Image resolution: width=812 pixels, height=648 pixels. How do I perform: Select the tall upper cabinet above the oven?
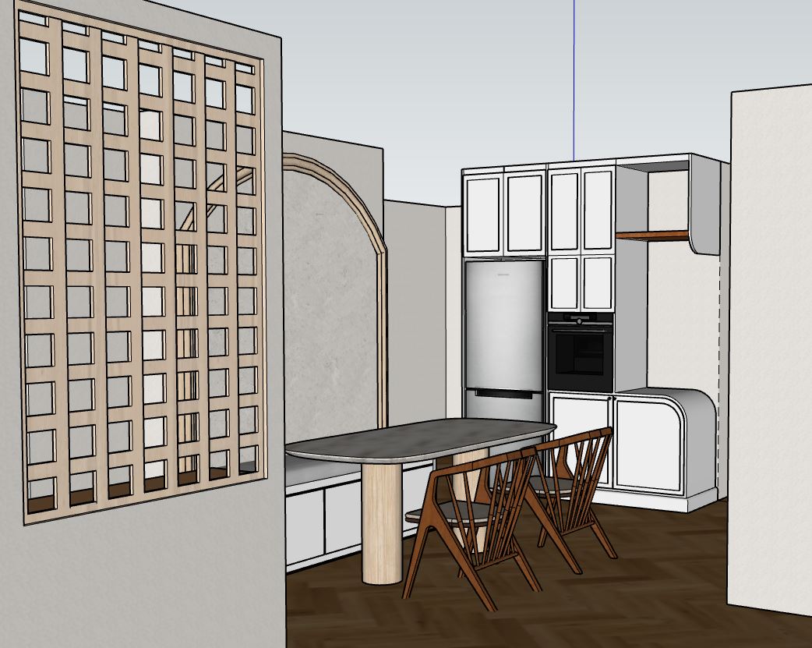click(565, 208)
